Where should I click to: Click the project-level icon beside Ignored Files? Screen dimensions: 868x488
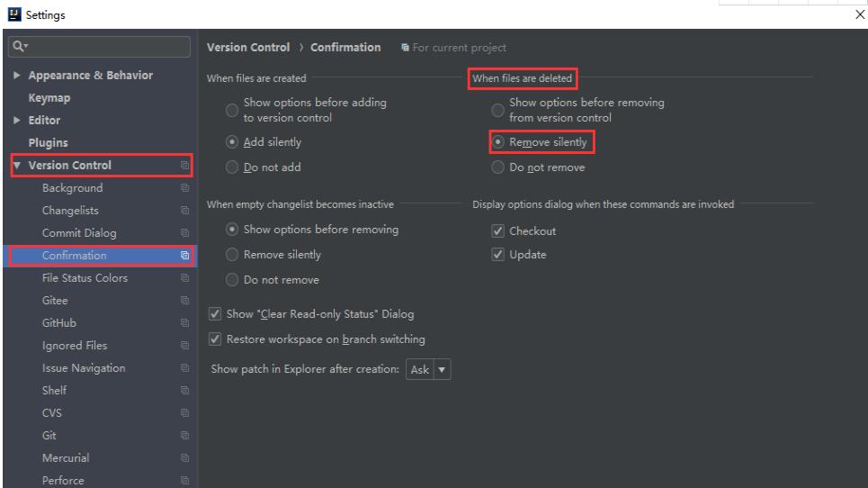(185, 346)
